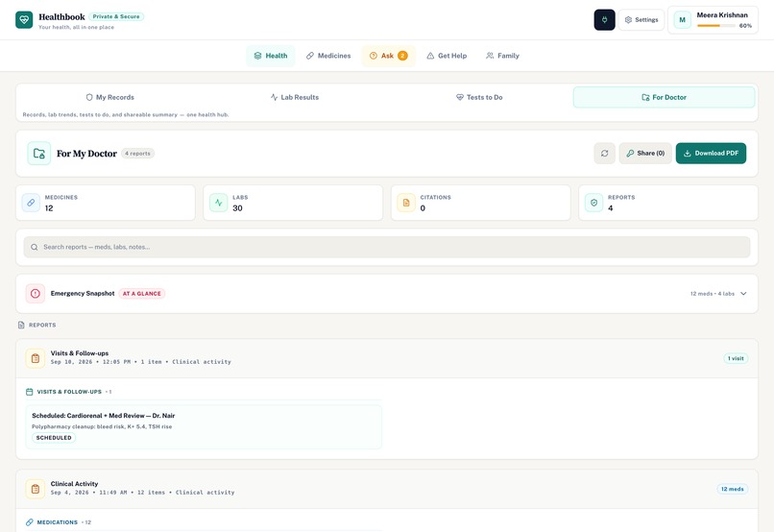Click the MEDICATIONS pill icon
774x532 pixels.
point(29,522)
